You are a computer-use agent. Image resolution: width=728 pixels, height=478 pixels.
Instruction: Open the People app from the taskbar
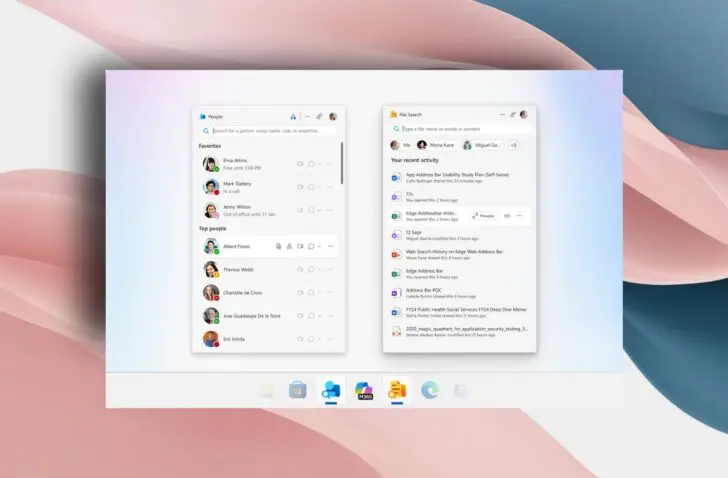331,390
